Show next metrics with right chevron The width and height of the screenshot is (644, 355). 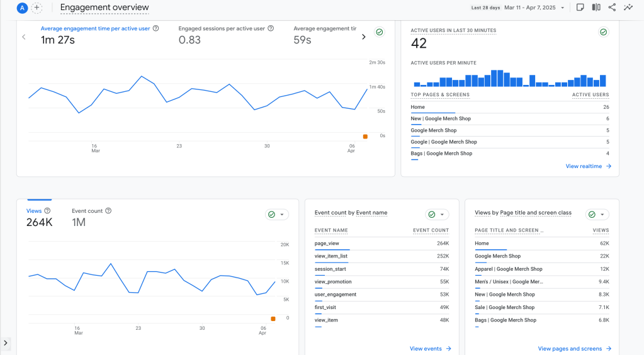pos(363,37)
